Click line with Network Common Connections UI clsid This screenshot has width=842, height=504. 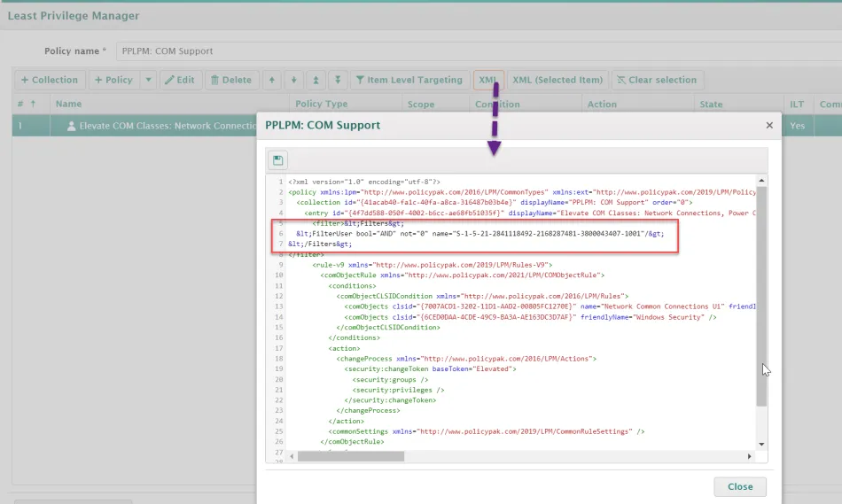[550, 306]
